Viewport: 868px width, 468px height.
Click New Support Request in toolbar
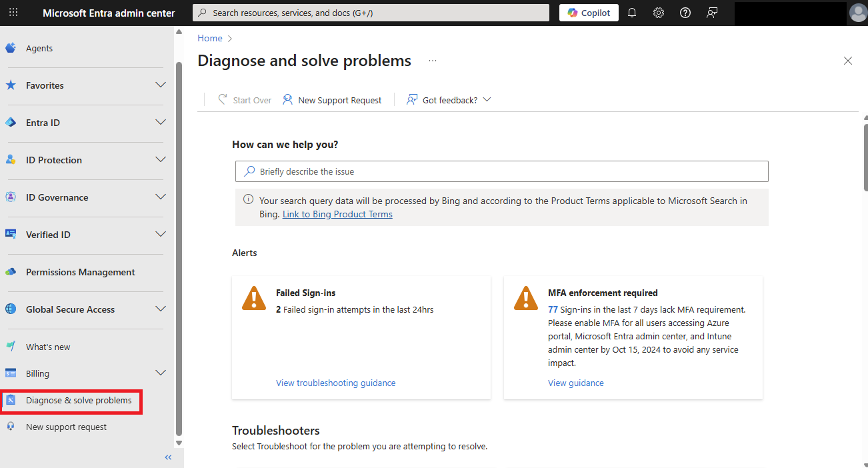tap(332, 100)
